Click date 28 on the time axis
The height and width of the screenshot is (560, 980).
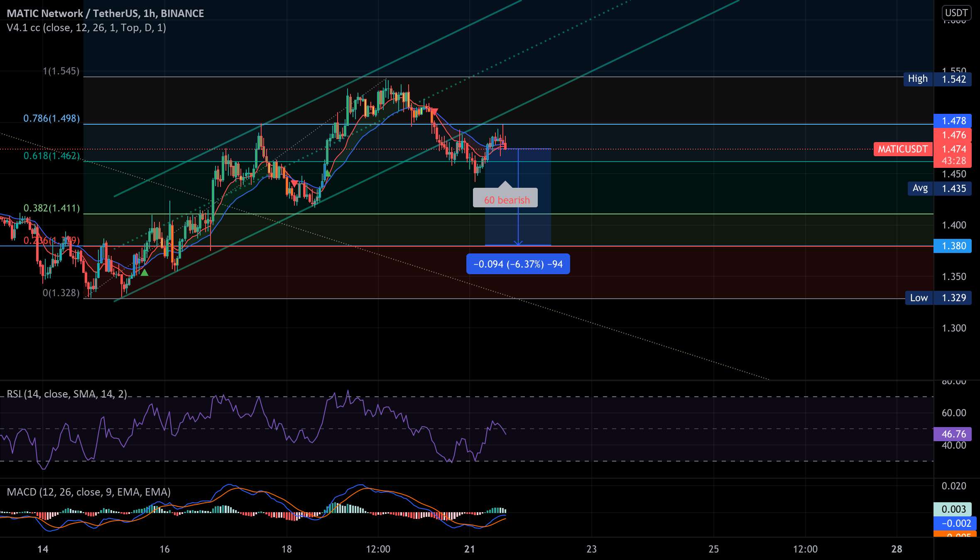(897, 549)
